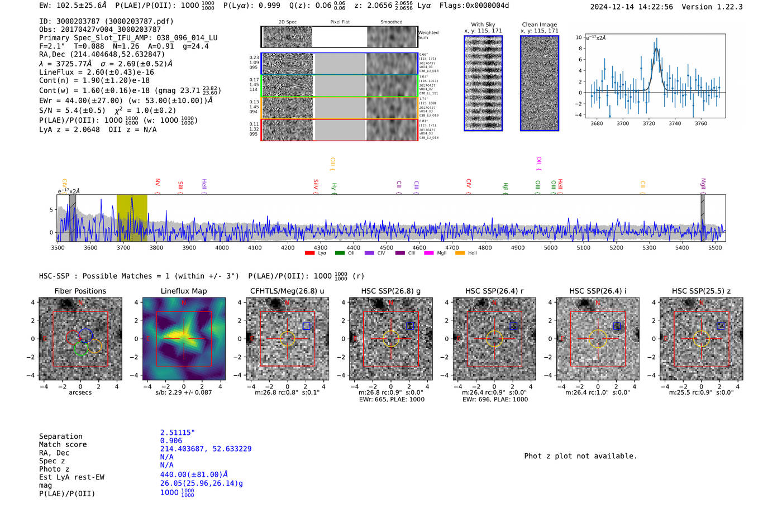Click the Separation value 2.51115"
Viewport: 782px width, 532px height.
point(178,433)
